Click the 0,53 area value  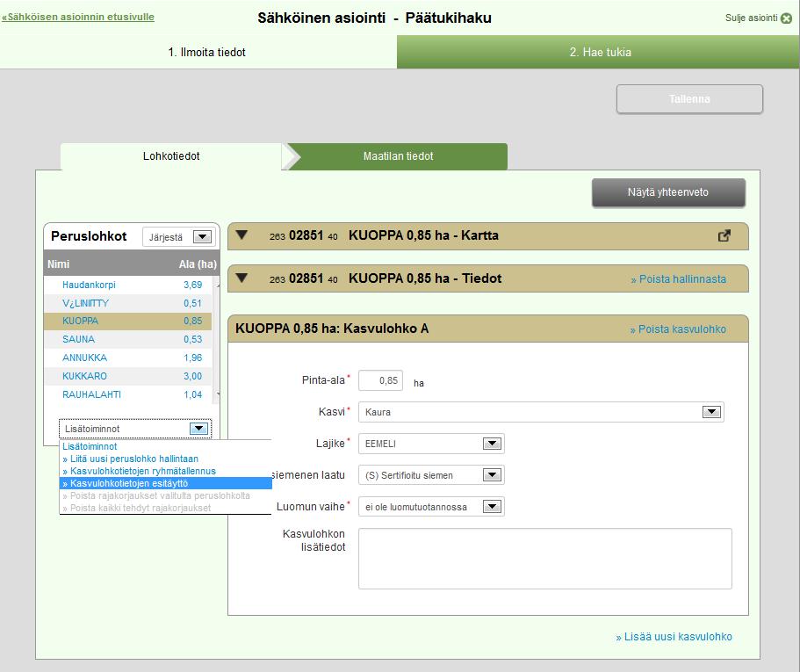[193, 339]
